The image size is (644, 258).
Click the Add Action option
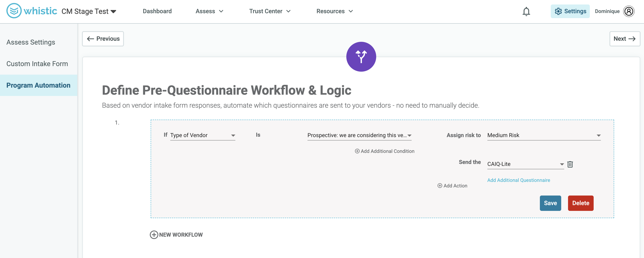pyautogui.click(x=452, y=186)
